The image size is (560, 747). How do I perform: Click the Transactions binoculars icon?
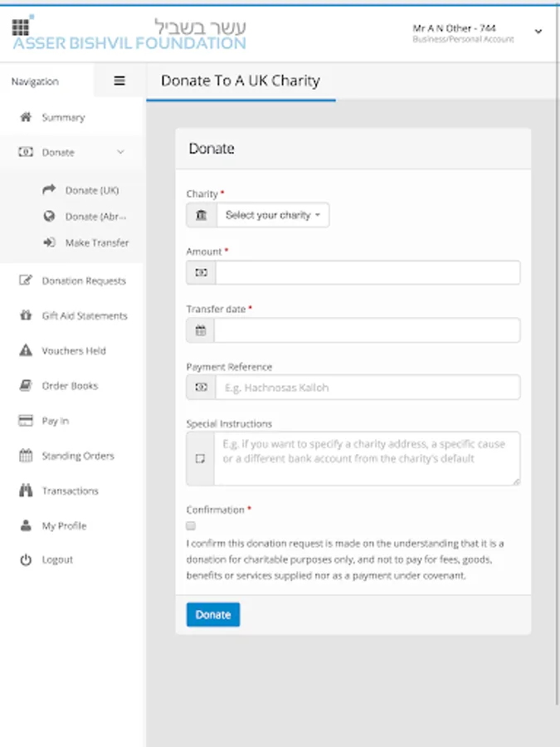(x=26, y=491)
